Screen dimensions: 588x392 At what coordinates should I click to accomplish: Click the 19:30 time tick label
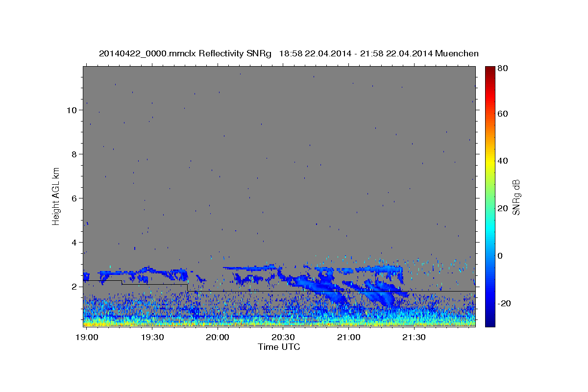[x=152, y=338]
